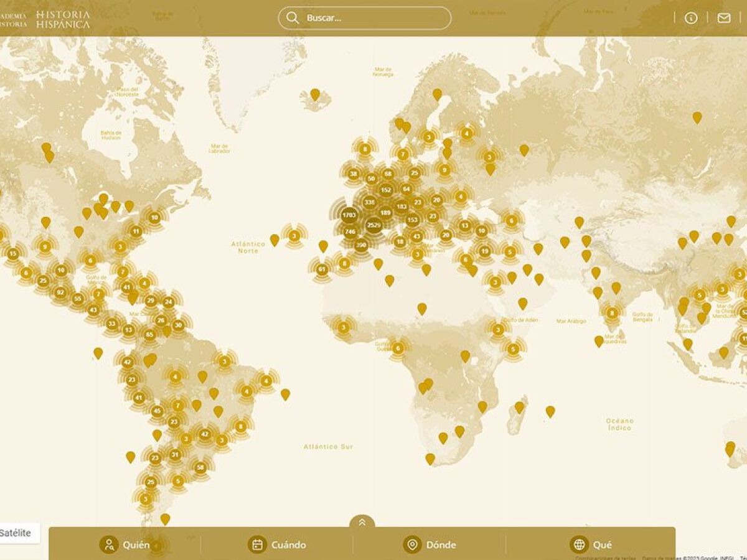The width and height of the screenshot is (747, 560).
Task: Select the Iceland map pin
Action: click(315, 95)
